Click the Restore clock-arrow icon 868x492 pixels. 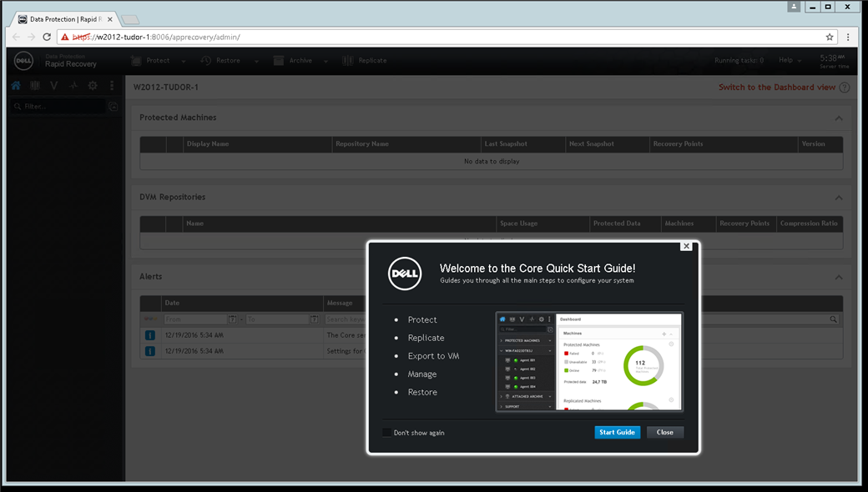(206, 61)
